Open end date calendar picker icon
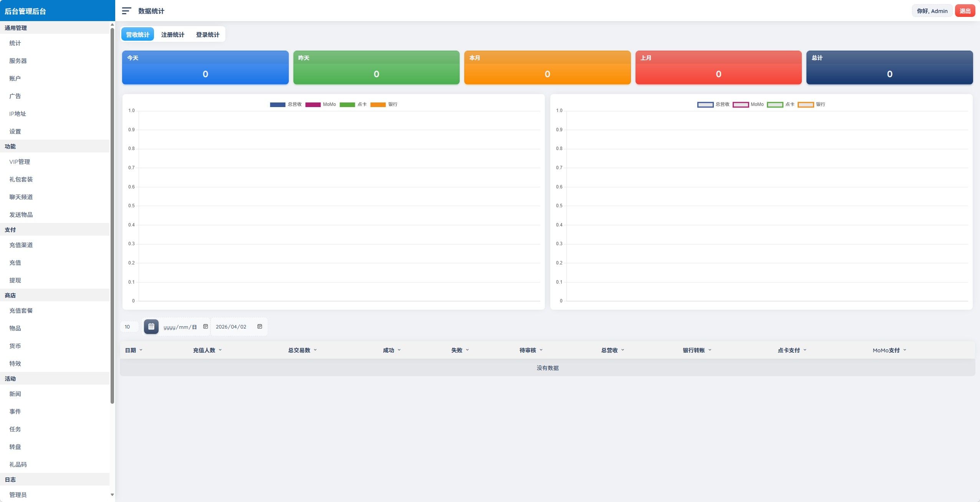This screenshot has width=980, height=502. click(260, 327)
